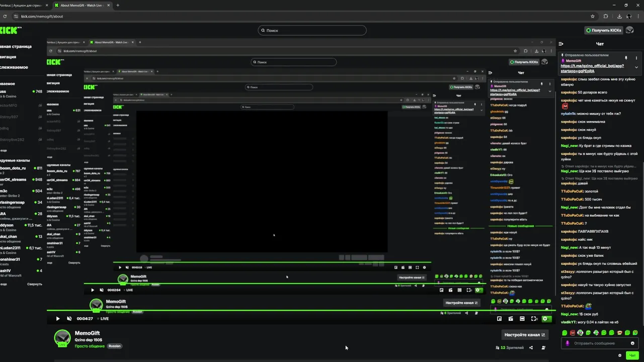The height and width of the screenshot is (362, 644).
Task: Open the browser extensions puzzle icon
Action: (x=606, y=16)
